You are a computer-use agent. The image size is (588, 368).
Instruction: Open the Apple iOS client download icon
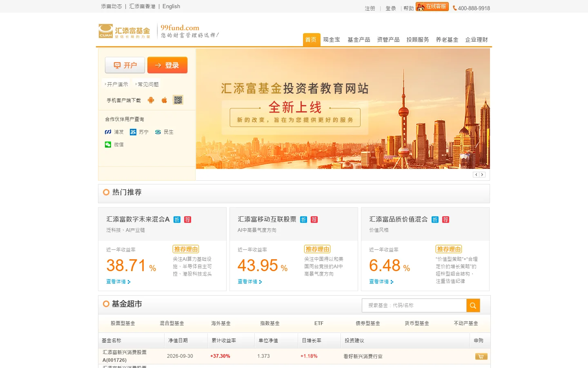pos(164,100)
